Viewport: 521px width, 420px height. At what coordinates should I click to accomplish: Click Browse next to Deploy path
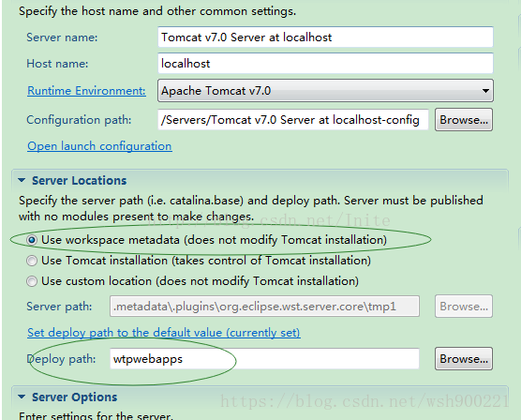[x=464, y=359]
